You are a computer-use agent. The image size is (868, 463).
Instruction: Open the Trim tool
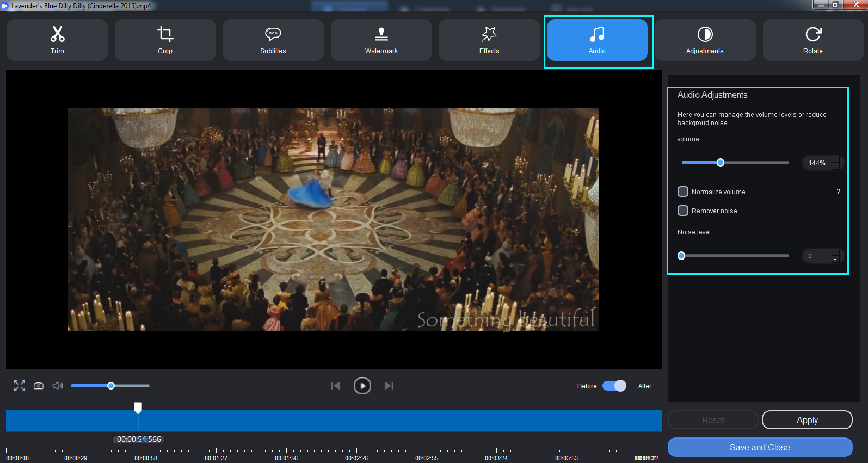coord(57,40)
